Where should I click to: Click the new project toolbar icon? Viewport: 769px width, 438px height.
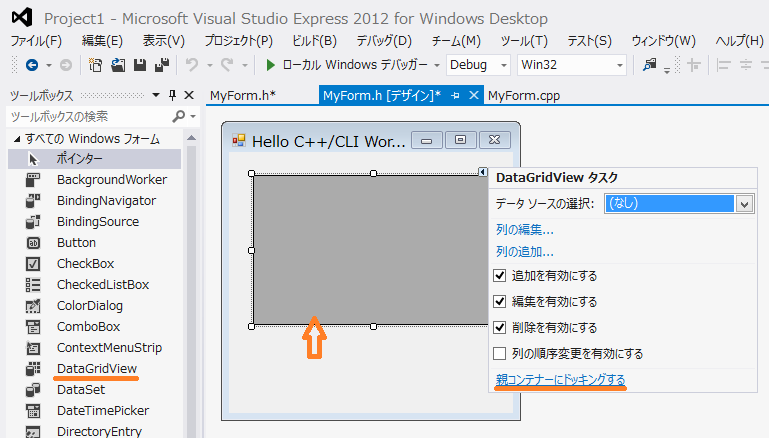coord(95,65)
